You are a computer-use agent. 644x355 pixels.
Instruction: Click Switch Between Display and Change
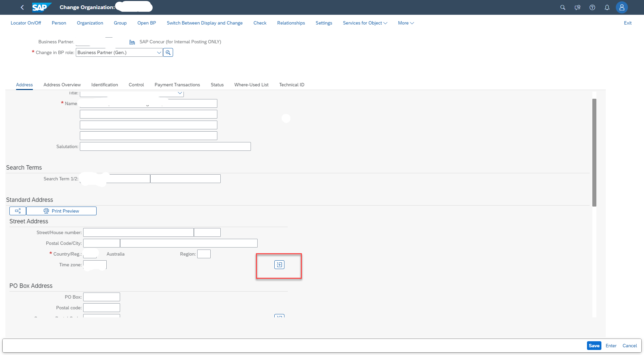pos(205,23)
